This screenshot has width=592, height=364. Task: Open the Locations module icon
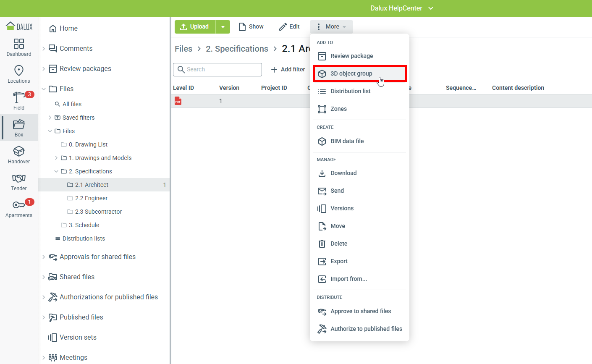pos(19,74)
